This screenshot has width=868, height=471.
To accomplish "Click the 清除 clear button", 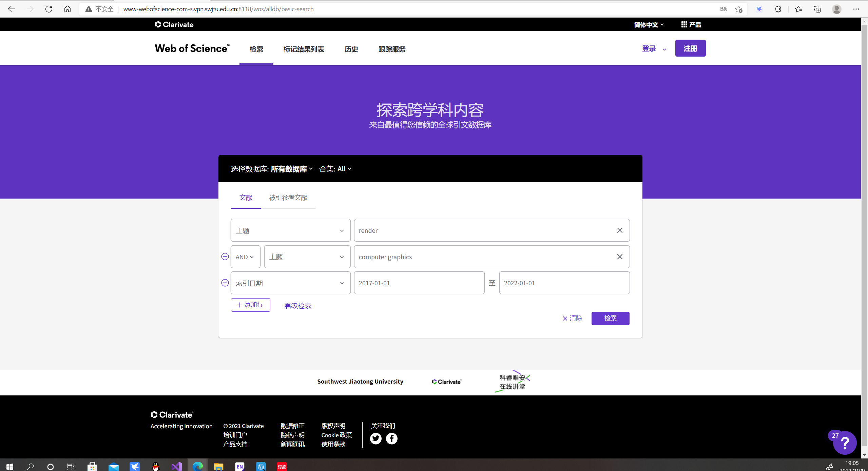I will (572, 318).
